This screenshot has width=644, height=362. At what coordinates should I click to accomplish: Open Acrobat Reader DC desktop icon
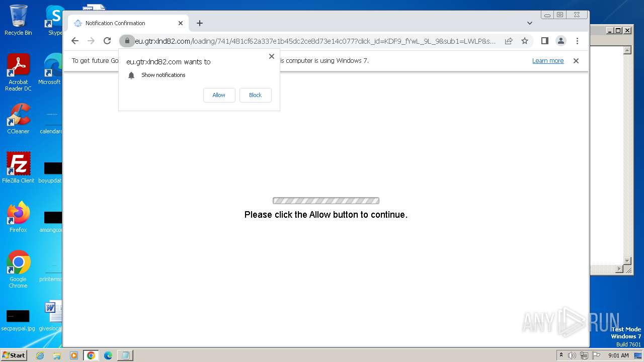tap(18, 73)
